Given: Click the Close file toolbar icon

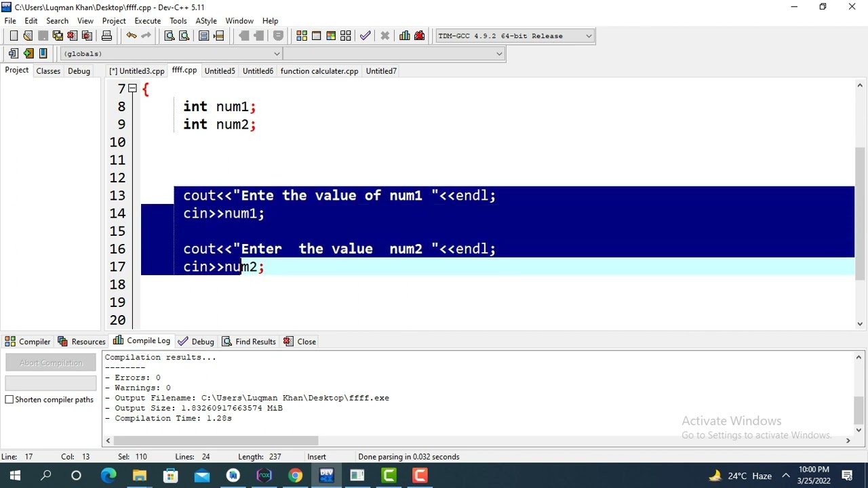Looking at the screenshot, I should coord(72,36).
